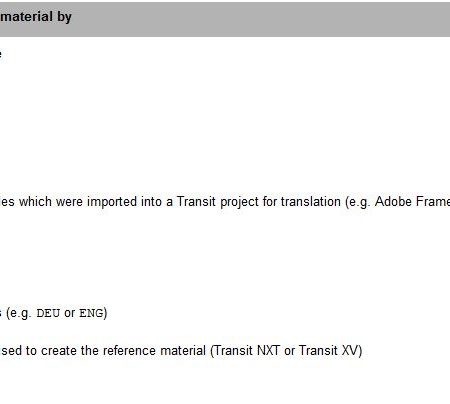This screenshot has width=450, height=404.
Task: Click the monospaced "ENG" language code
Action: tap(91, 313)
